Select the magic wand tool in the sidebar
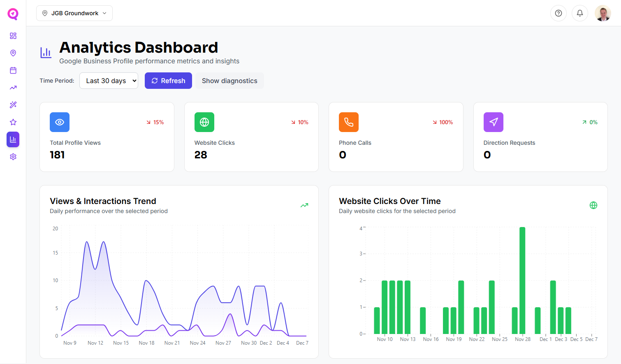The height and width of the screenshot is (364, 621). click(13, 104)
